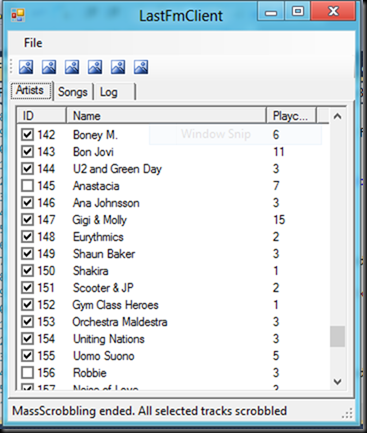This screenshot has height=433, width=367.
Task: Sort list by Name column header
Action: point(166,116)
